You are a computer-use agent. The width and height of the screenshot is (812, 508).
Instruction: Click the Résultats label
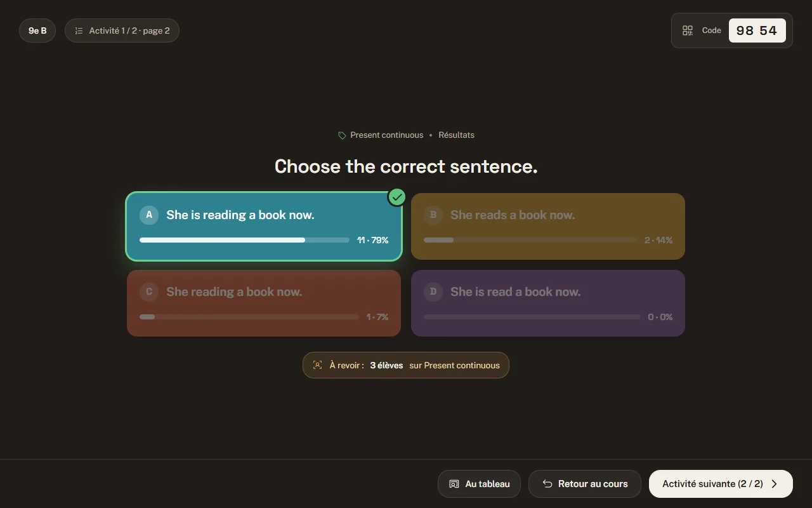[456, 135]
